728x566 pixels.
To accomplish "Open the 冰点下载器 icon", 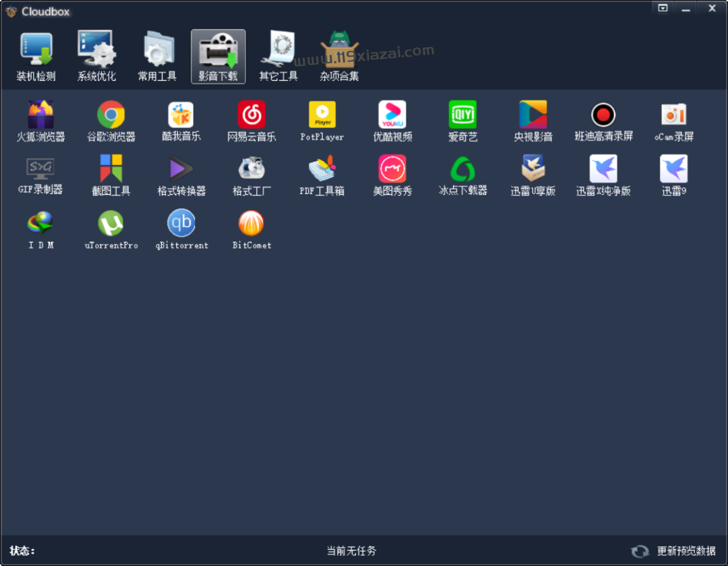I will click(462, 168).
